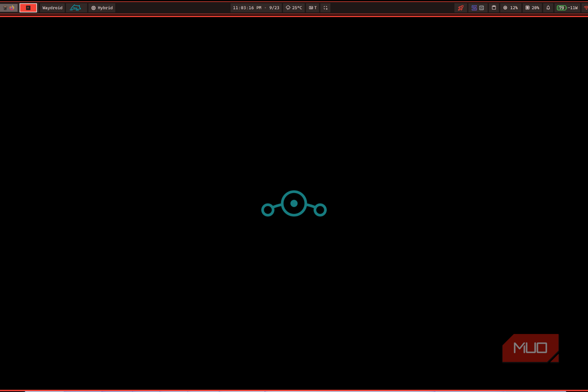Click the Waydroid window title
Image resolution: width=588 pixels, height=392 pixels.
pyautogui.click(x=52, y=8)
